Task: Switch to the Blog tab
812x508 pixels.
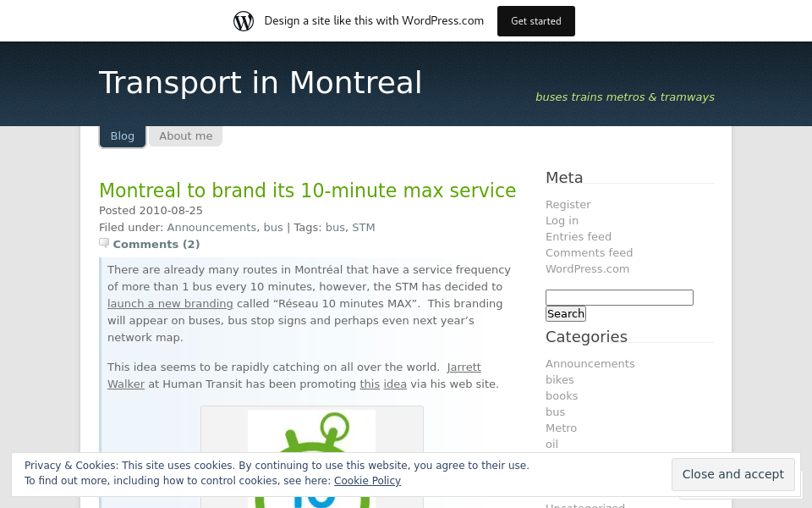Action: click(x=122, y=135)
